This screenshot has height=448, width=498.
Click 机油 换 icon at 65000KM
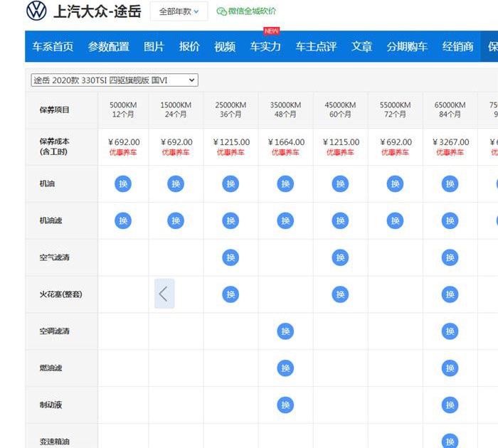click(450, 184)
